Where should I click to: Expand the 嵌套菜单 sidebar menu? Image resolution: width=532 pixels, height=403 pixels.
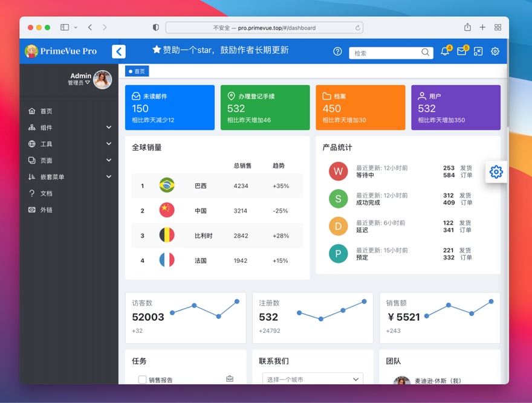(x=69, y=177)
